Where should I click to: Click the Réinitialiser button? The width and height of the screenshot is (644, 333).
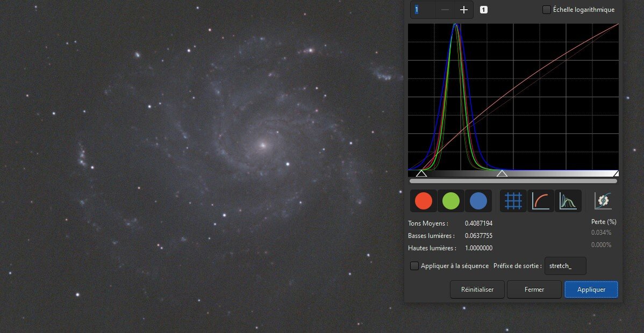(477, 289)
